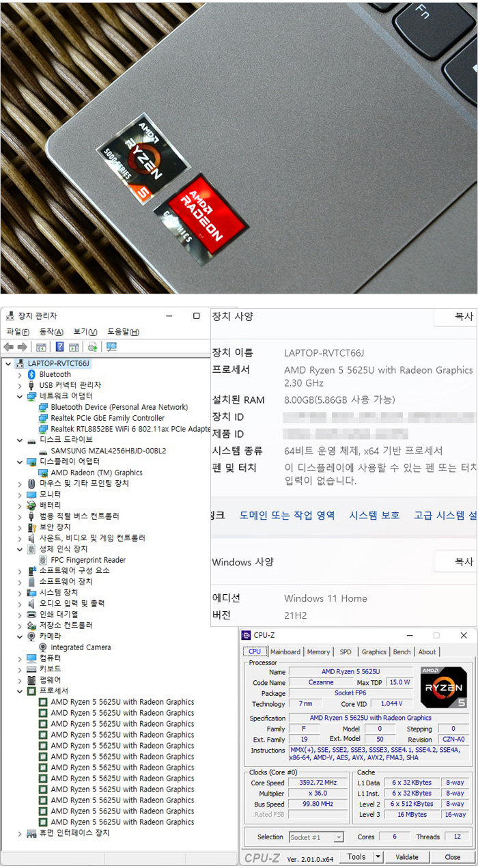Select Bluetooth Device (Personal Area Network)
Image resolution: width=478 pixels, height=868 pixels.
119,407
